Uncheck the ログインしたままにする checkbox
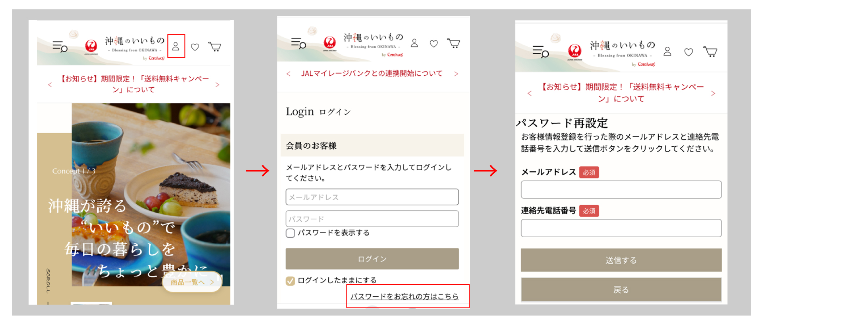 pos(290,281)
